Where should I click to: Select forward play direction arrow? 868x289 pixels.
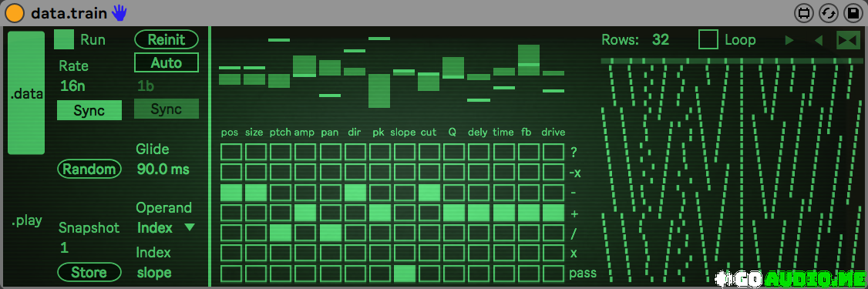click(x=789, y=40)
